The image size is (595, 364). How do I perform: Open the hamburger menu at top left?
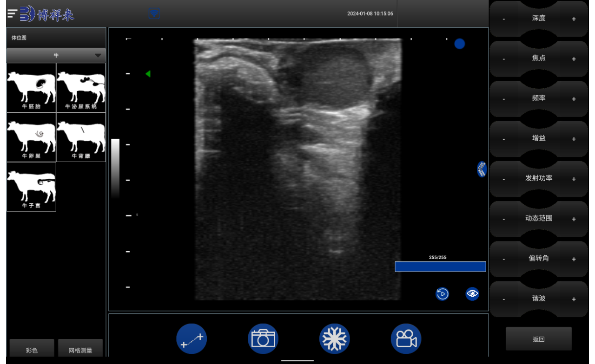(13, 14)
